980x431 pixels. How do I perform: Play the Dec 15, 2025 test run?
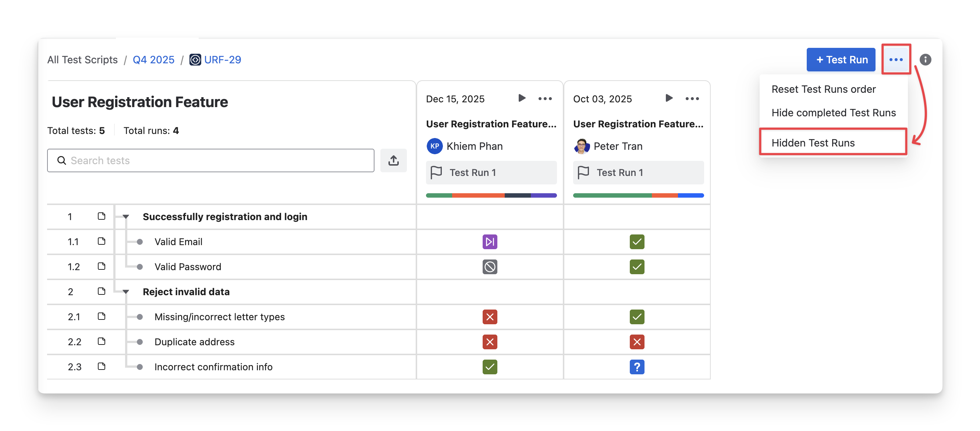(522, 98)
